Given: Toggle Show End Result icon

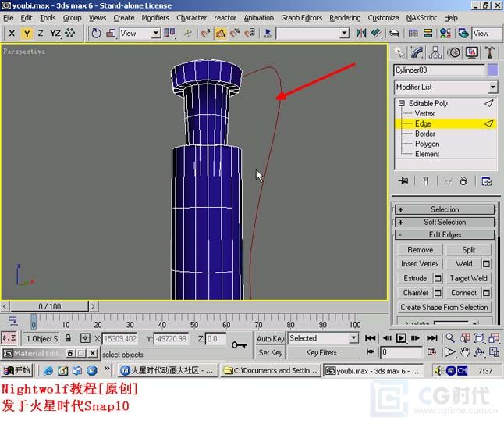Looking at the screenshot, I should tap(425, 181).
